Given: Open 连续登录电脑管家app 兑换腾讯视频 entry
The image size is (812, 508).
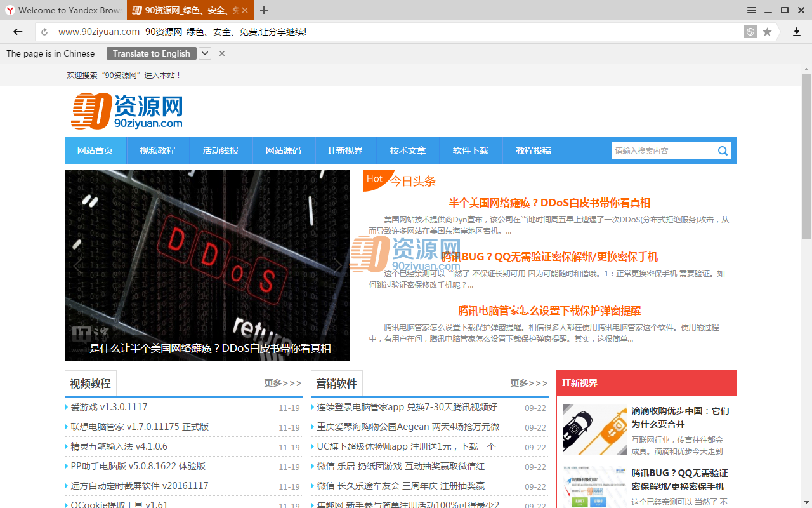Looking at the screenshot, I should (x=407, y=407).
